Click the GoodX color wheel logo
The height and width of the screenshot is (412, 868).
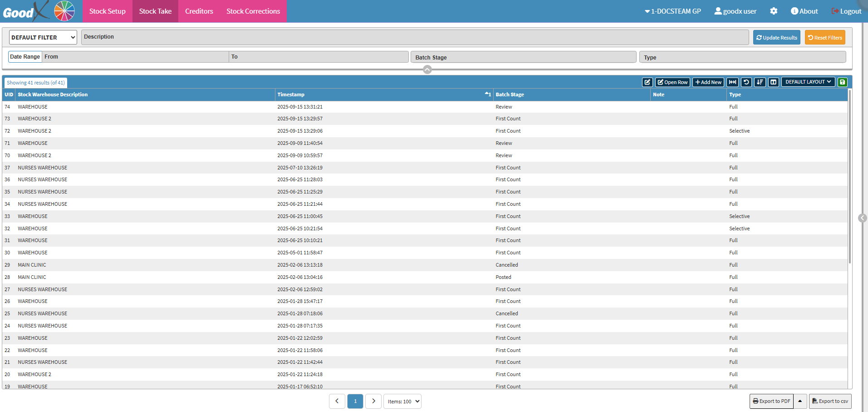pyautogui.click(x=64, y=11)
